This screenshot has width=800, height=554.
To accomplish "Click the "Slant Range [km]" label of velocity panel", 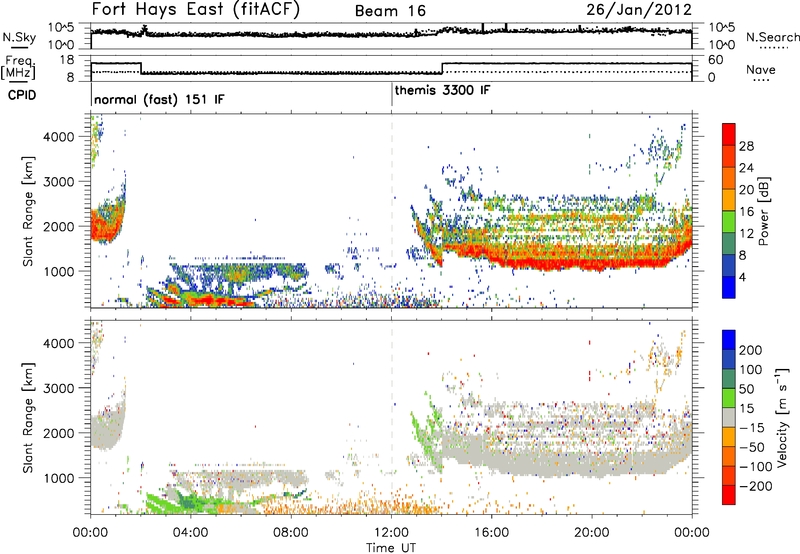I will (28, 417).
